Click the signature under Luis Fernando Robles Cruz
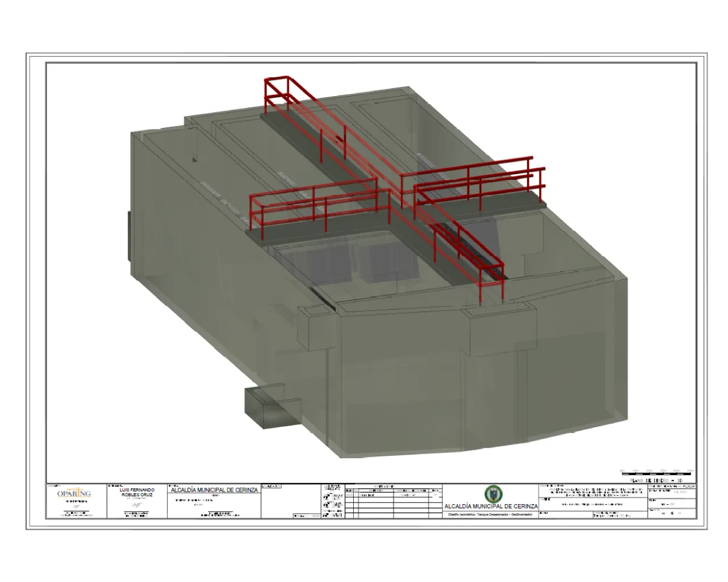 coord(136,504)
